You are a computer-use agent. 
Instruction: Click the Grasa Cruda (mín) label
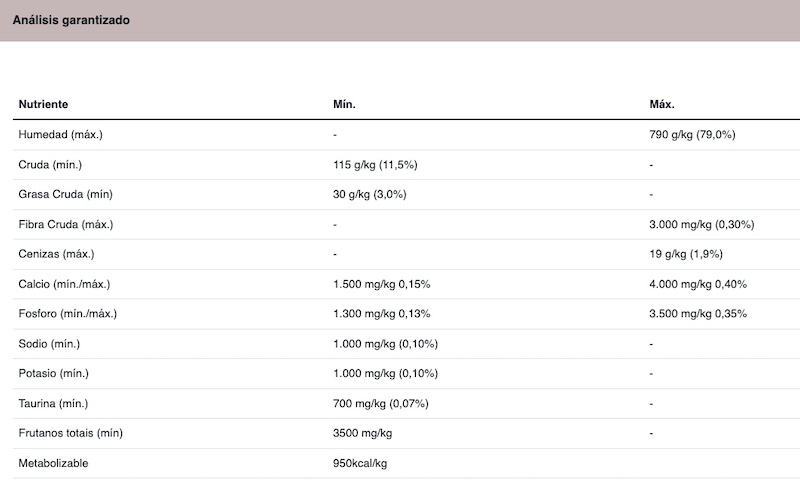[65, 194]
